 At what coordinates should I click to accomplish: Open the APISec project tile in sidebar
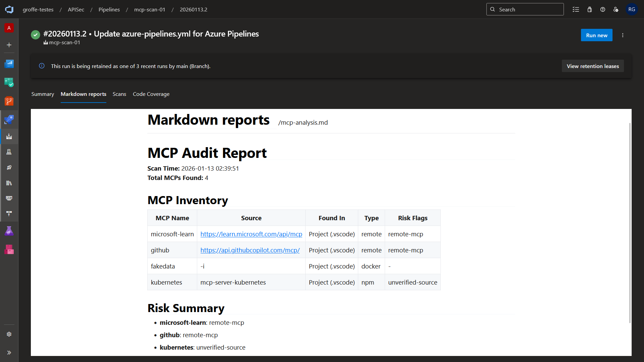9,28
